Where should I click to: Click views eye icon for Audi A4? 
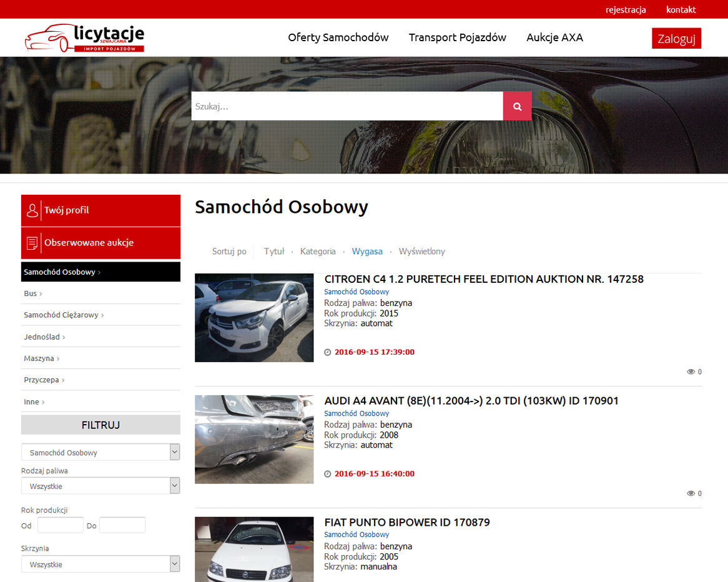pyautogui.click(x=691, y=493)
